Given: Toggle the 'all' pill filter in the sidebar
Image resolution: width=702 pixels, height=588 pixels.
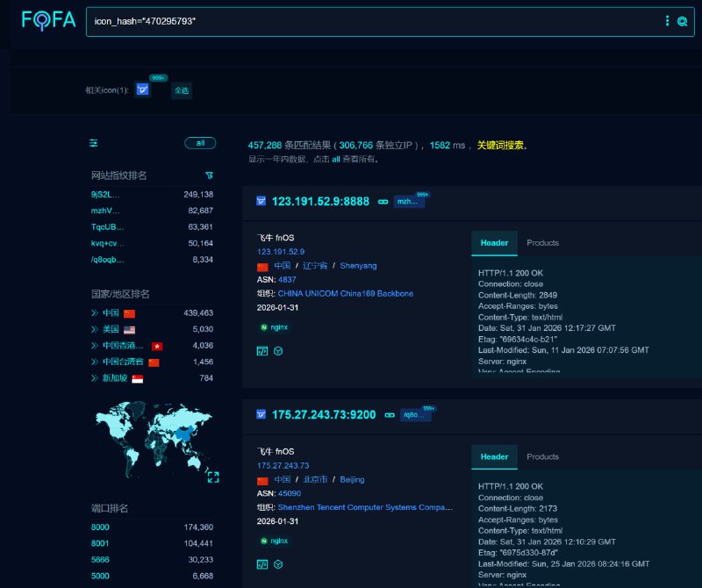Looking at the screenshot, I should coord(201,143).
